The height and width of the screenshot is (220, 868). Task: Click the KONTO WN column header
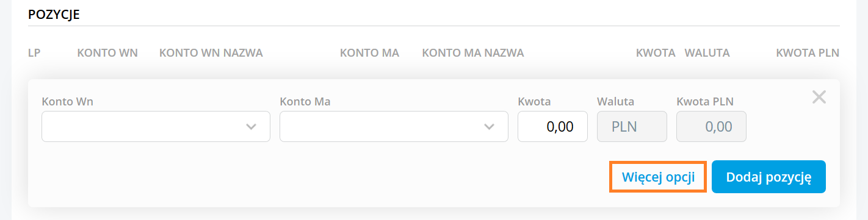[107, 53]
